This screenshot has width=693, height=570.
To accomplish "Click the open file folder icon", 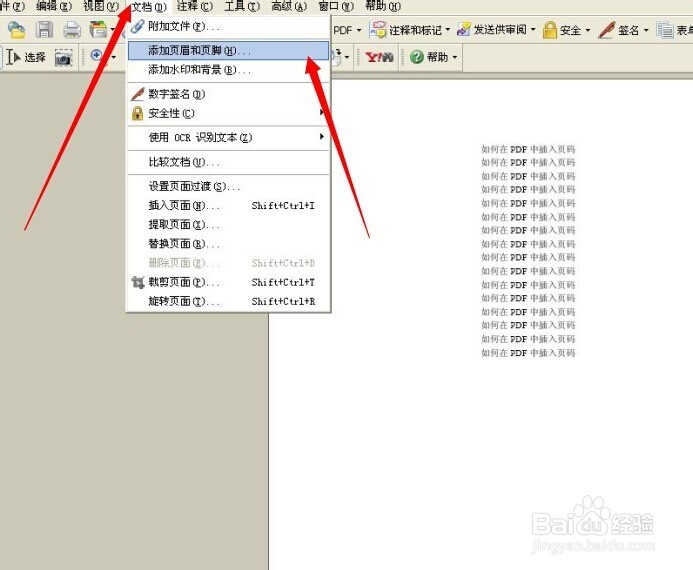I will coord(17,30).
